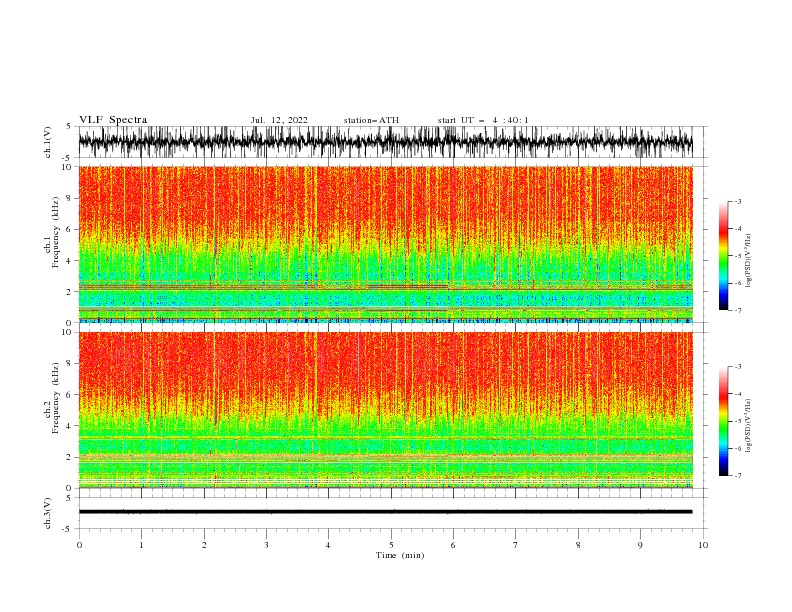
Task: Click the "-3" label on ch.2 color bar
Action: pos(737,367)
